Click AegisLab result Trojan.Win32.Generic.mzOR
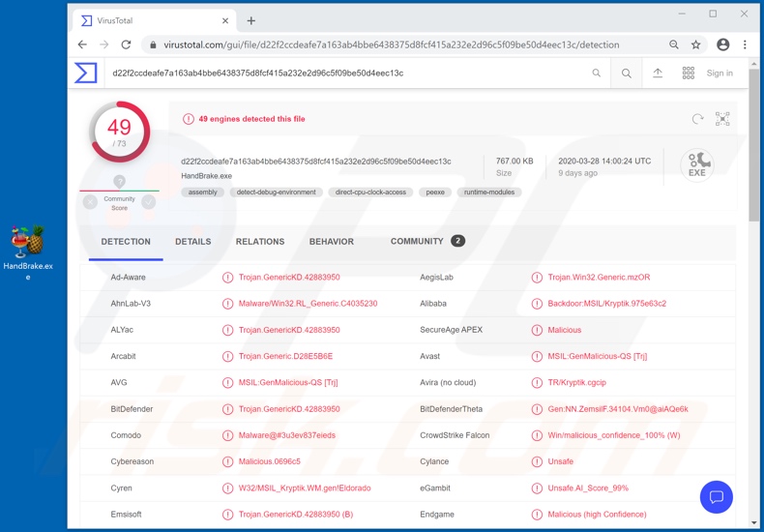Screen dimensions: 764x532 coord(599,278)
